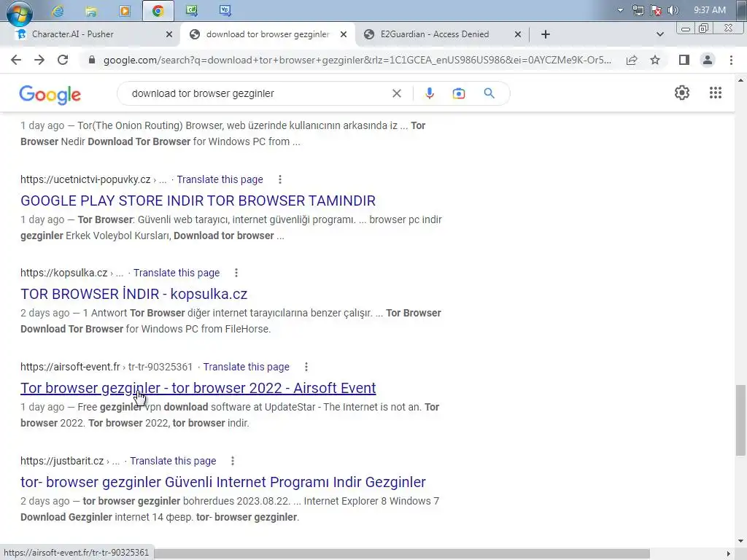Search by image with the camera icon
The width and height of the screenshot is (747, 560).
click(x=459, y=93)
